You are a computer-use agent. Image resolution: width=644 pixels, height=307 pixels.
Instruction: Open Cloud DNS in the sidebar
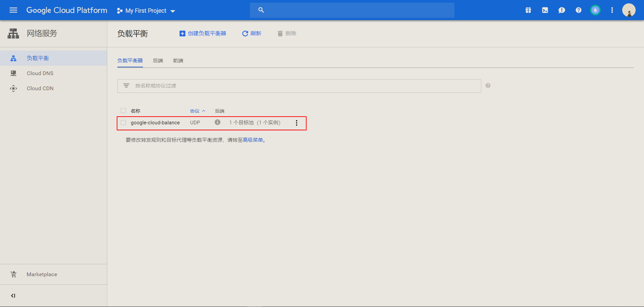point(54,73)
